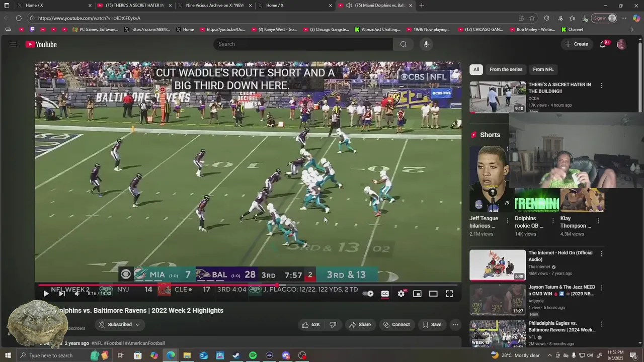The image size is (644, 362).
Task: Click the search magnifier button
Action: 403,44
